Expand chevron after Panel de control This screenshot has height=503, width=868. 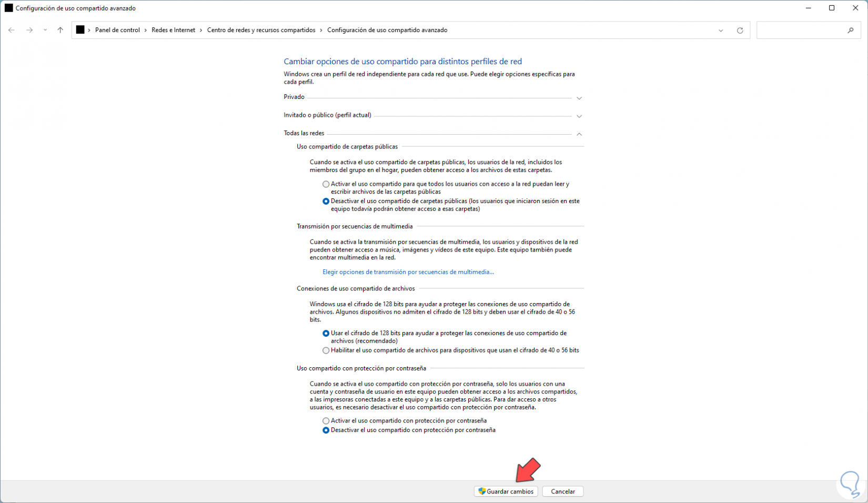click(x=146, y=30)
